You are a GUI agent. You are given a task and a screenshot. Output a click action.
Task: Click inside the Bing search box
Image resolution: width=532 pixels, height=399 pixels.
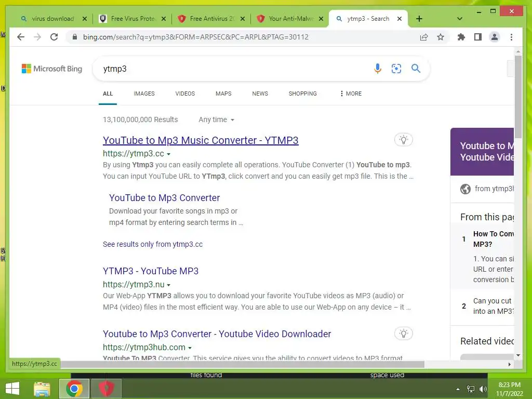pyautogui.click(x=234, y=69)
